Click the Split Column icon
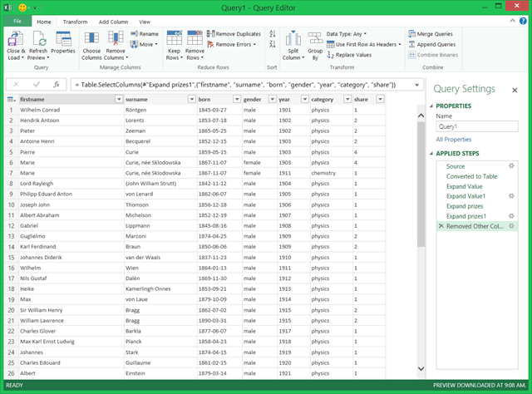Screen dimensions: 532x394 (292, 39)
